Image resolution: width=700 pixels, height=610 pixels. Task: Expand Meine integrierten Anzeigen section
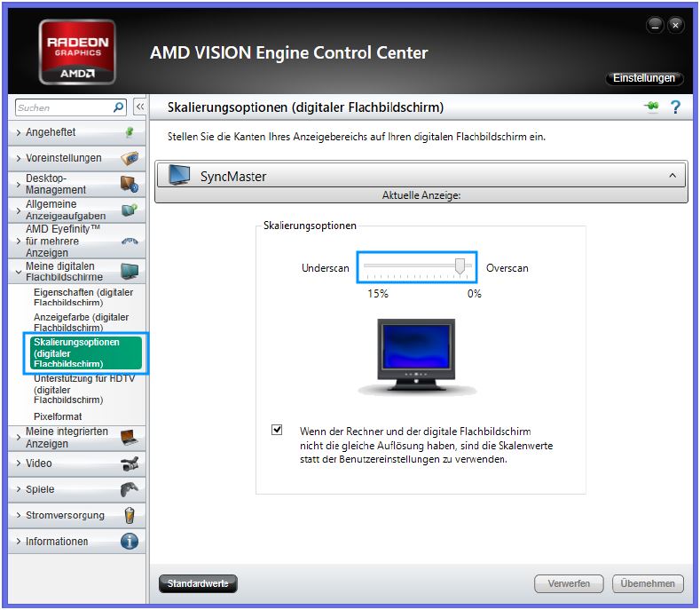[19, 438]
